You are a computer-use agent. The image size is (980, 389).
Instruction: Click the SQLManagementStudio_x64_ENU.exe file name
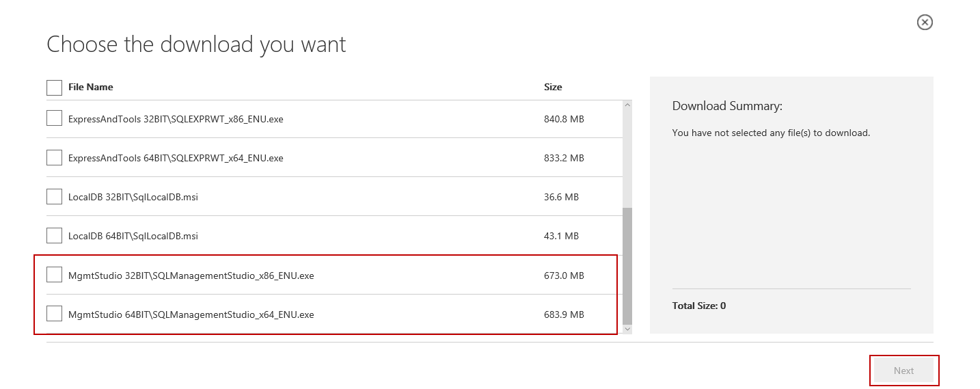pyautogui.click(x=191, y=314)
